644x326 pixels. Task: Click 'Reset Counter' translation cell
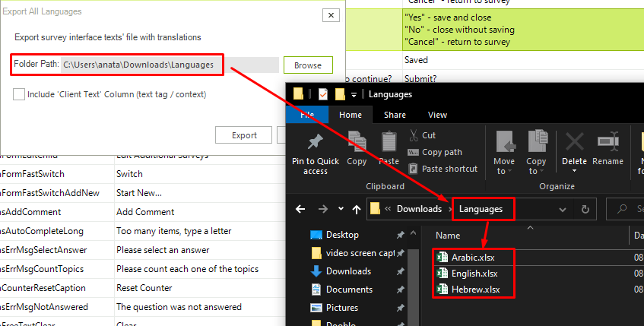click(144, 288)
